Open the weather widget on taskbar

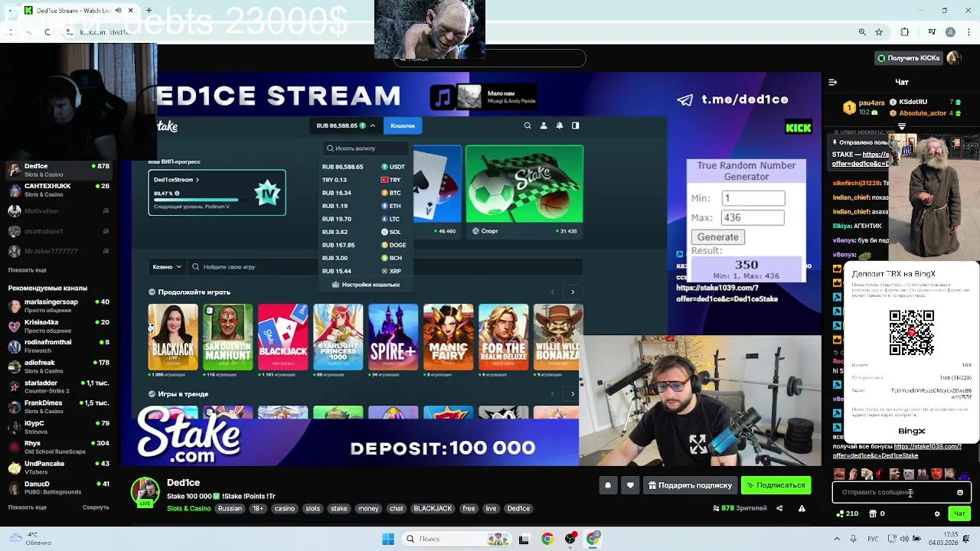[31, 539]
